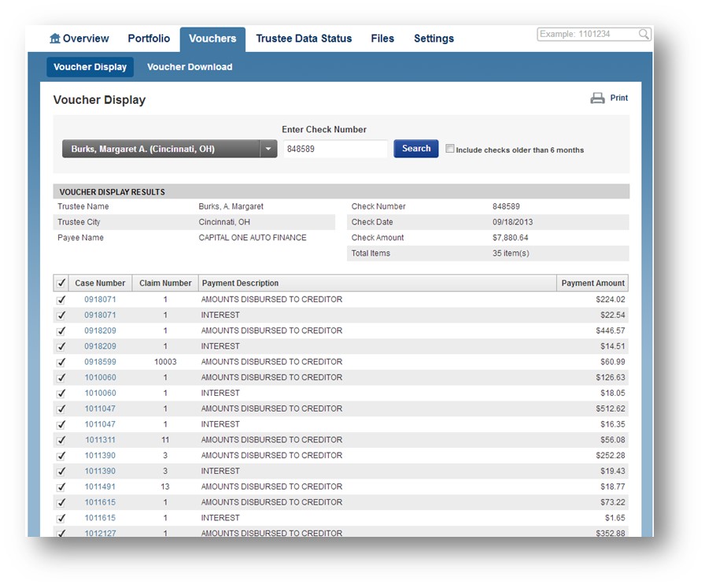705x588 pixels.
Task: Switch to the Portfolio tab
Action: tap(149, 39)
